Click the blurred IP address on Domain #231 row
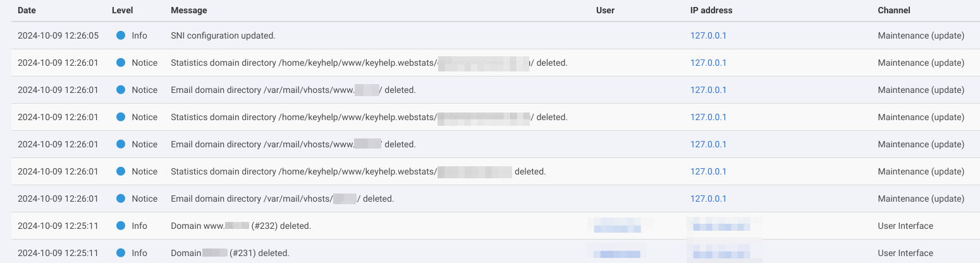This screenshot has width=980, height=263. (722, 254)
